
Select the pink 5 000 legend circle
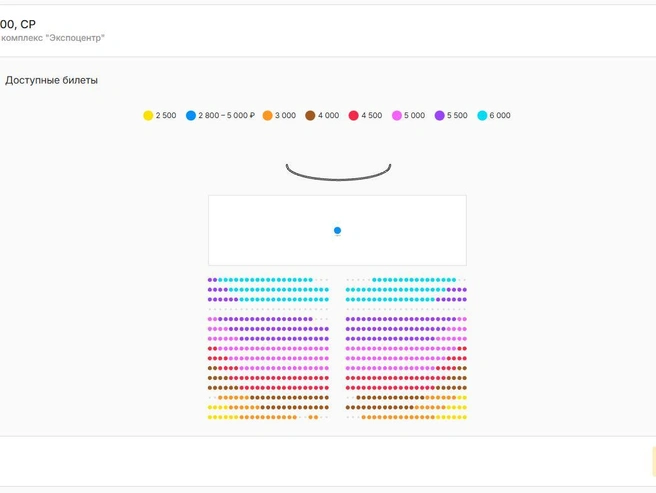tap(397, 116)
